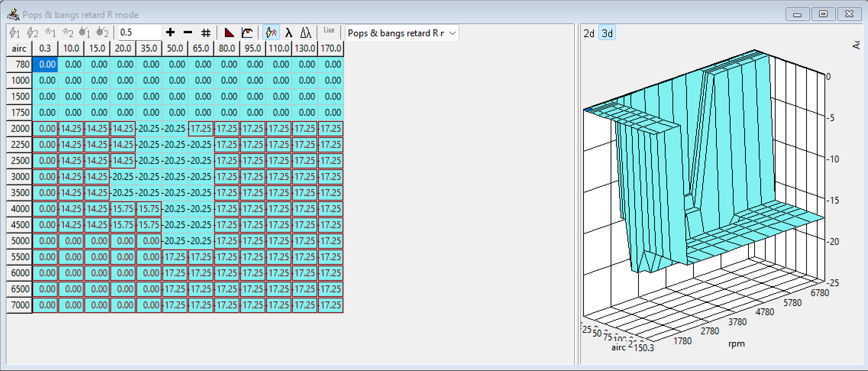Select the ignition spark 1 tool
This screenshot has width=868, height=371.
tap(14, 32)
